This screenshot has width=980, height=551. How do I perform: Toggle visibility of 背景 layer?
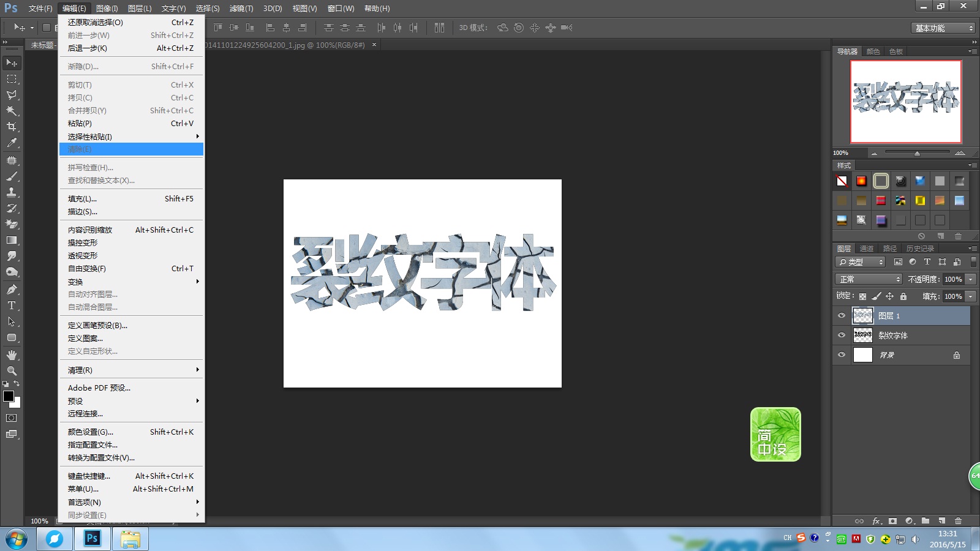(842, 355)
